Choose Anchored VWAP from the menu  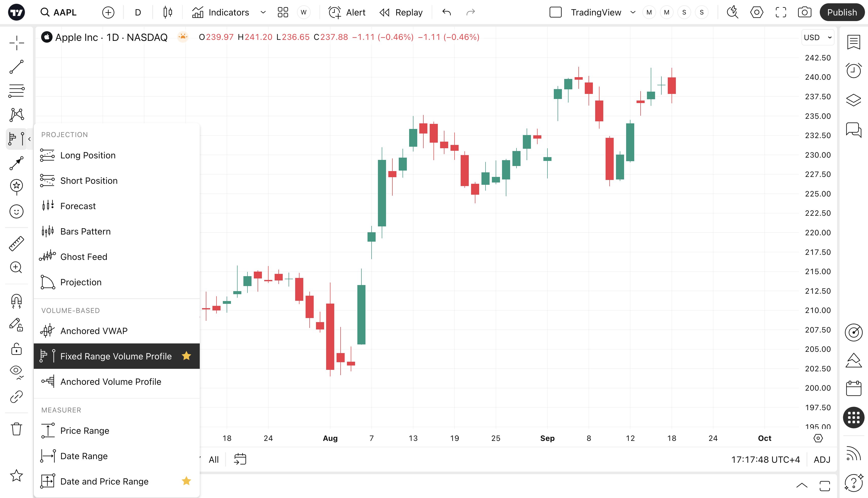click(94, 331)
